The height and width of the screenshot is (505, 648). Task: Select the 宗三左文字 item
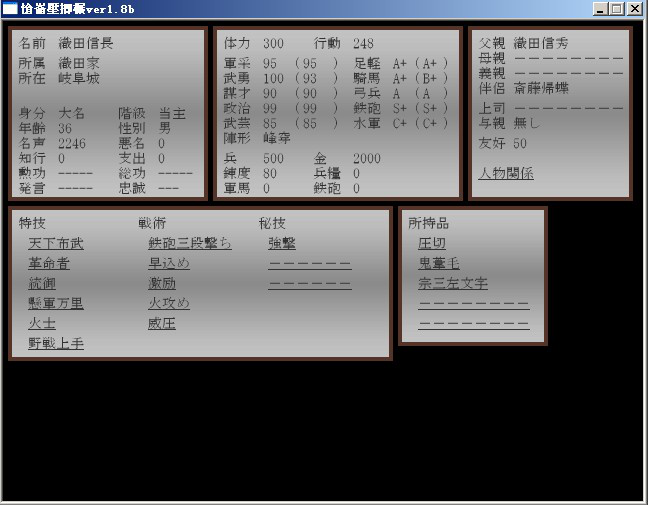pyautogui.click(x=453, y=283)
